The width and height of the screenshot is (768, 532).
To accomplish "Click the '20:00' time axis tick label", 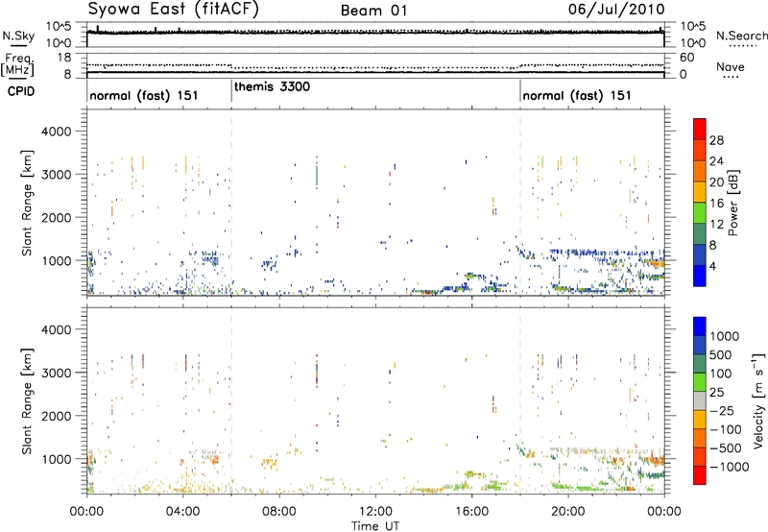I will pos(568,512).
